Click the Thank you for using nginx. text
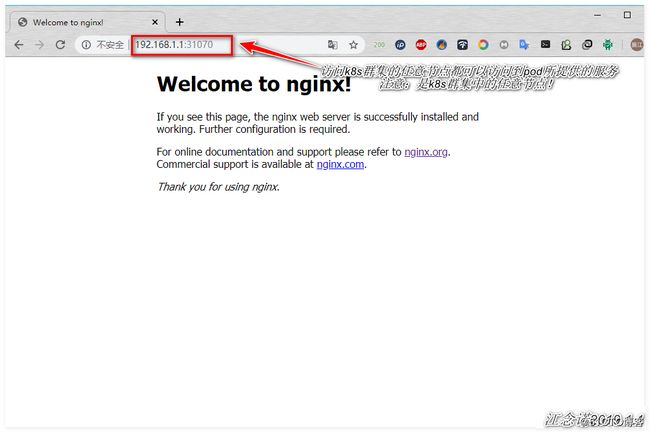The height and width of the screenshot is (433, 650). (x=218, y=187)
